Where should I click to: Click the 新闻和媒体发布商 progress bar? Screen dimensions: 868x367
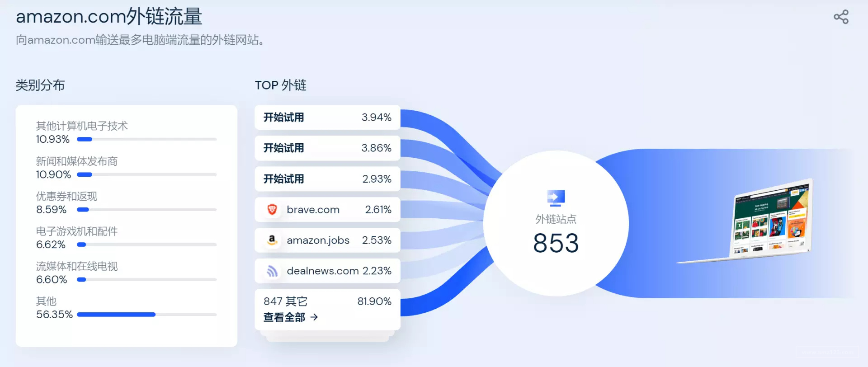click(147, 174)
